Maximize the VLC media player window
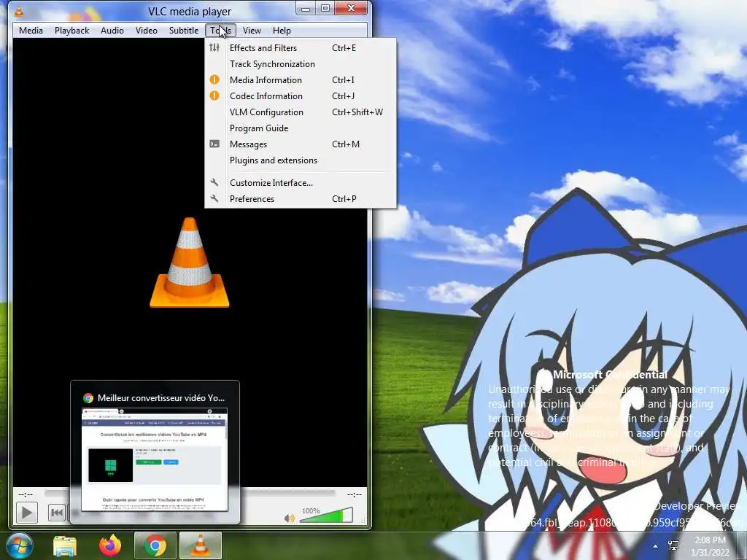This screenshot has width=747, height=560. 325,8
